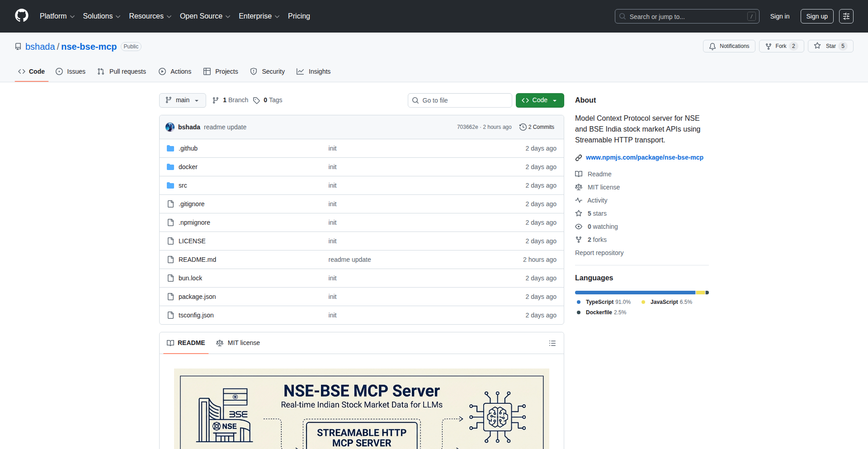
Task: Expand the Platform menu
Action: 57,16
